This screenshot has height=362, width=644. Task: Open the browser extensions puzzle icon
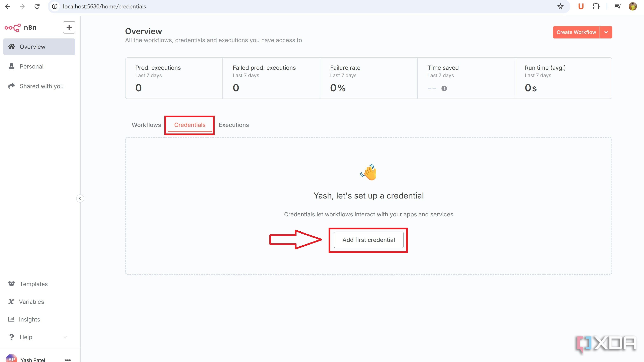596,6
